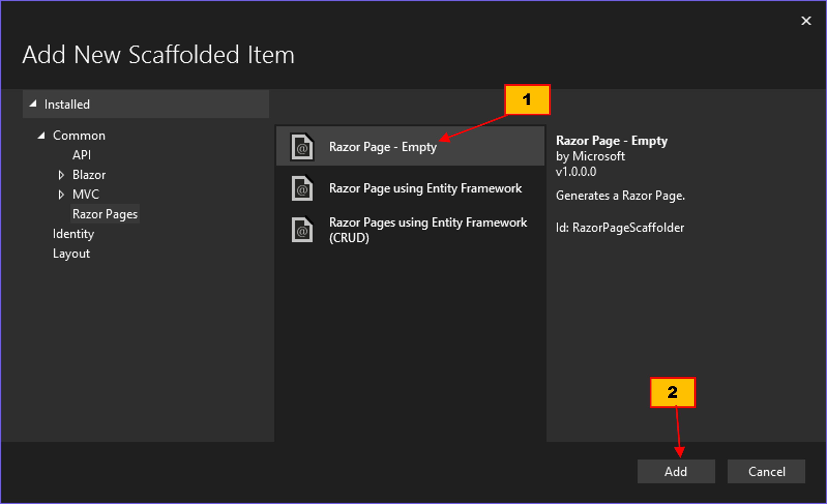Image resolution: width=827 pixels, height=504 pixels.
Task: Click the Razor Page using Entity Framework icon
Action: coord(302,189)
